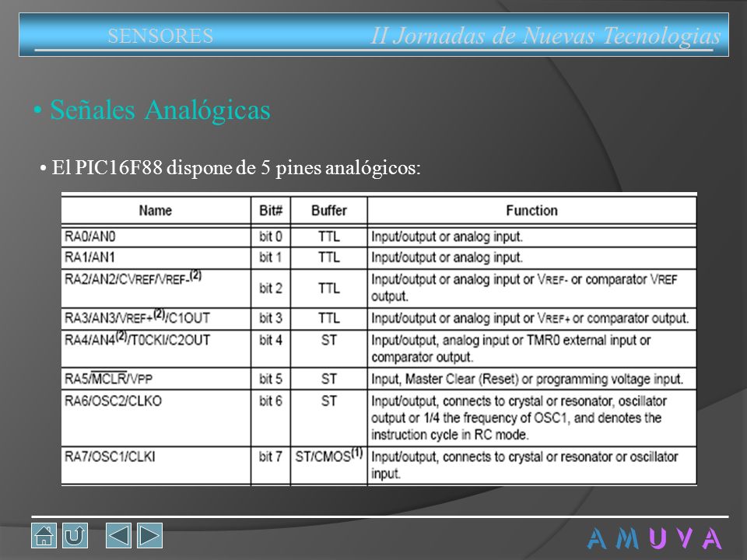The height and width of the screenshot is (560, 747).
Task: Click the 'Bit#' column header
Action: [271, 211]
